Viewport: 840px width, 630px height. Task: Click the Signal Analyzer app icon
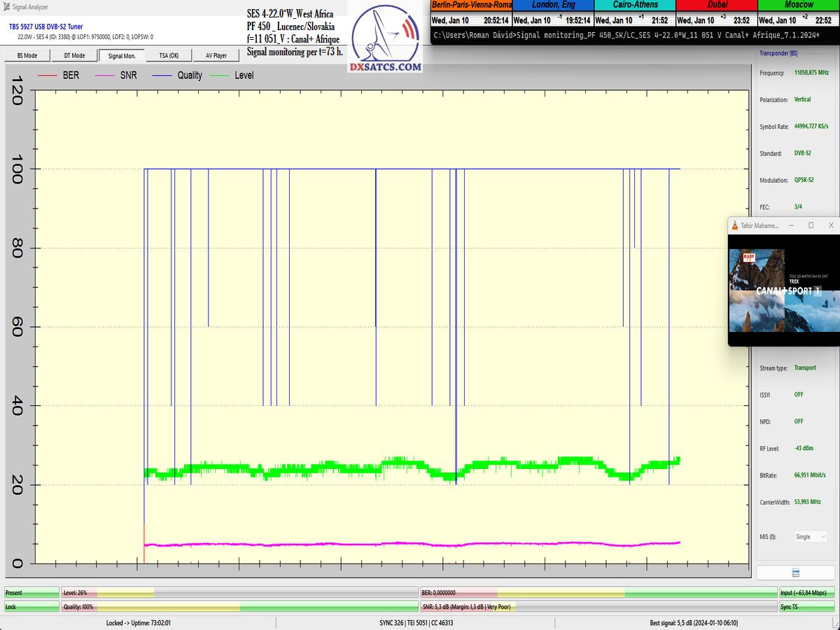click(x=5, y=5)
